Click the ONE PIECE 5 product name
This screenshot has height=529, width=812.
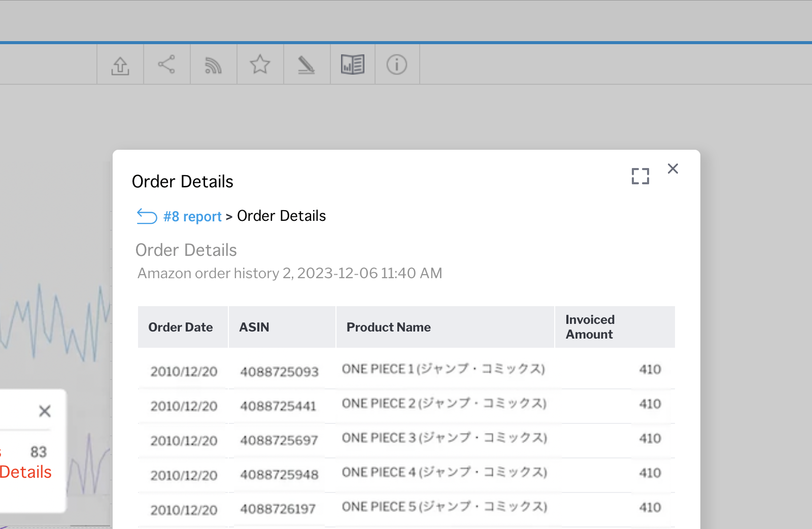(x=445, y=507)
